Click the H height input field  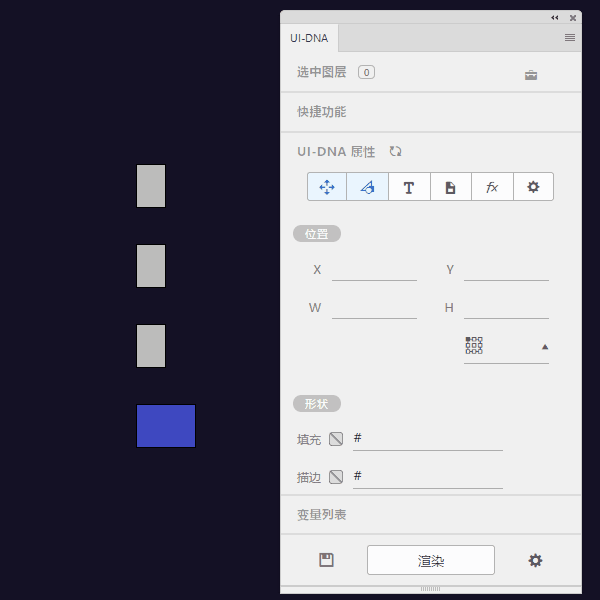[506, 308]
